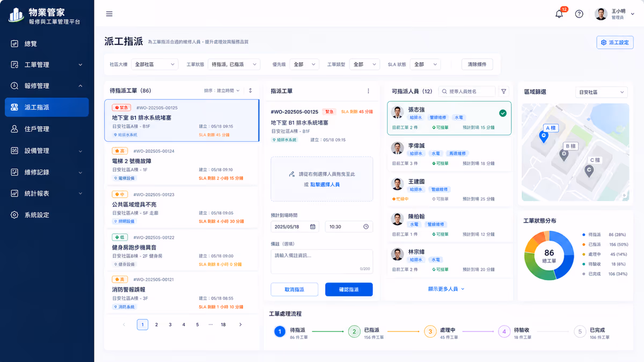Open clock icon in time field

coord(366,226)
